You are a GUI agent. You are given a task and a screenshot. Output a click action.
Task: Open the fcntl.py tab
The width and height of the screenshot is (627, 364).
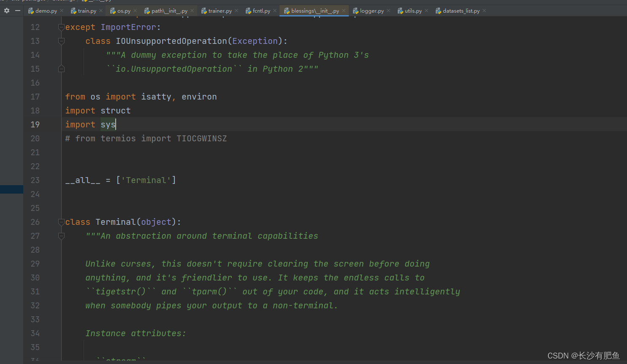click(261, 11)
